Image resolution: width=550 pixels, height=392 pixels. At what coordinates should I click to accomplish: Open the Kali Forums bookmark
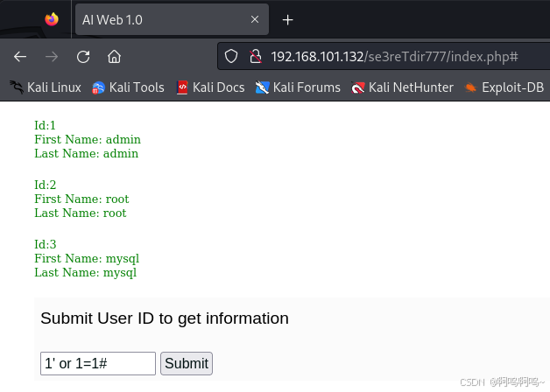(x=298, y=87)
